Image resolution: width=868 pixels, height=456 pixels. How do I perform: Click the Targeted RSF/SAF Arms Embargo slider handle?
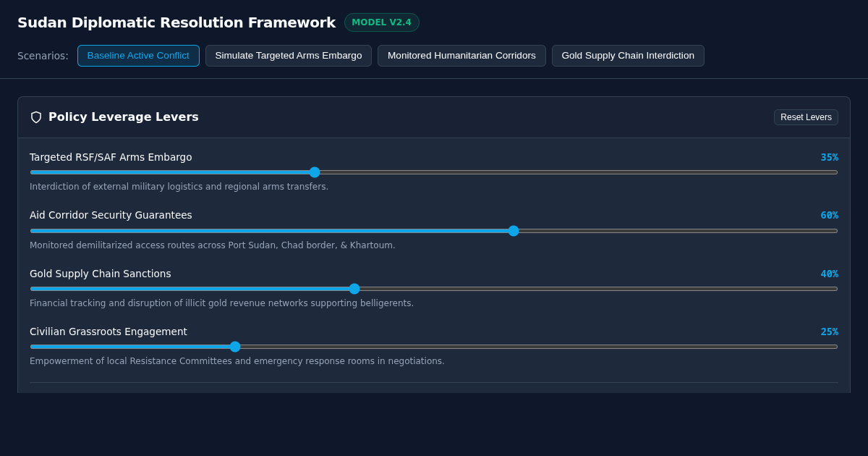[x=315, y=172]
